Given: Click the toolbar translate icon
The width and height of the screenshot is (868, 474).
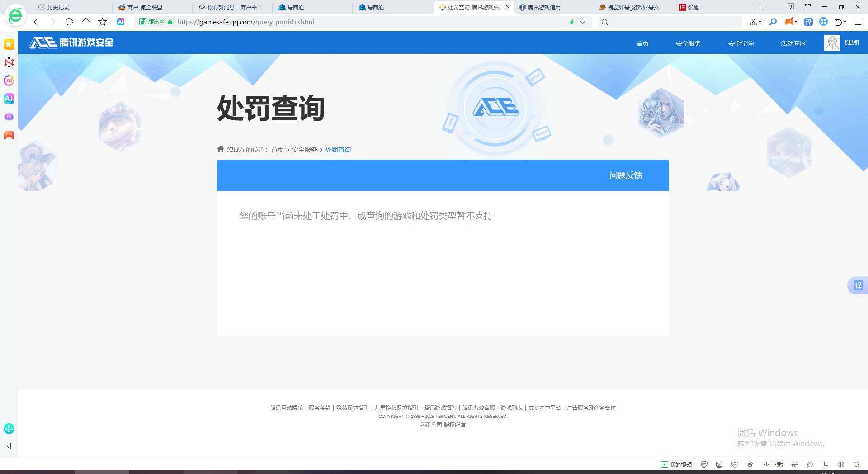Looking at the screenshot, I should tap(808, 22).
